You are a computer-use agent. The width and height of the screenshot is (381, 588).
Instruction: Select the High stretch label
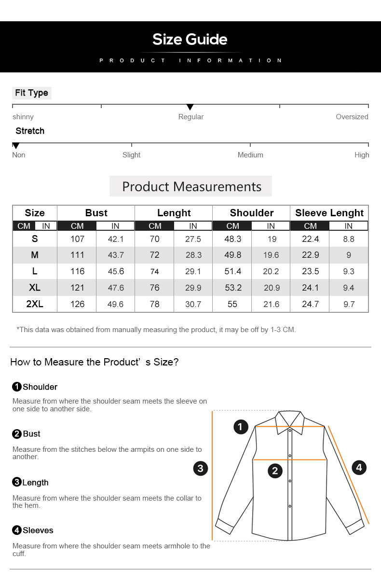[x=361, y=155]
